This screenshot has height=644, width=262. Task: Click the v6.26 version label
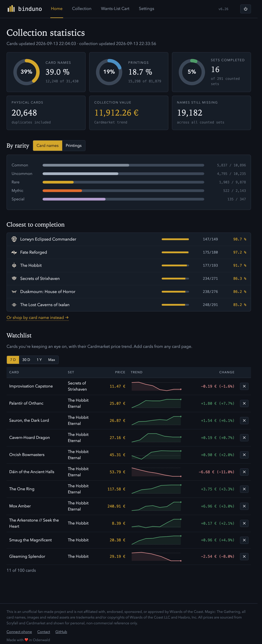click(x=223, y=9)
